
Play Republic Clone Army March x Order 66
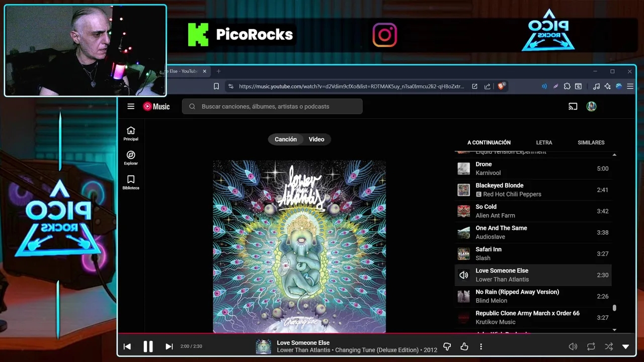pos(533,317)
